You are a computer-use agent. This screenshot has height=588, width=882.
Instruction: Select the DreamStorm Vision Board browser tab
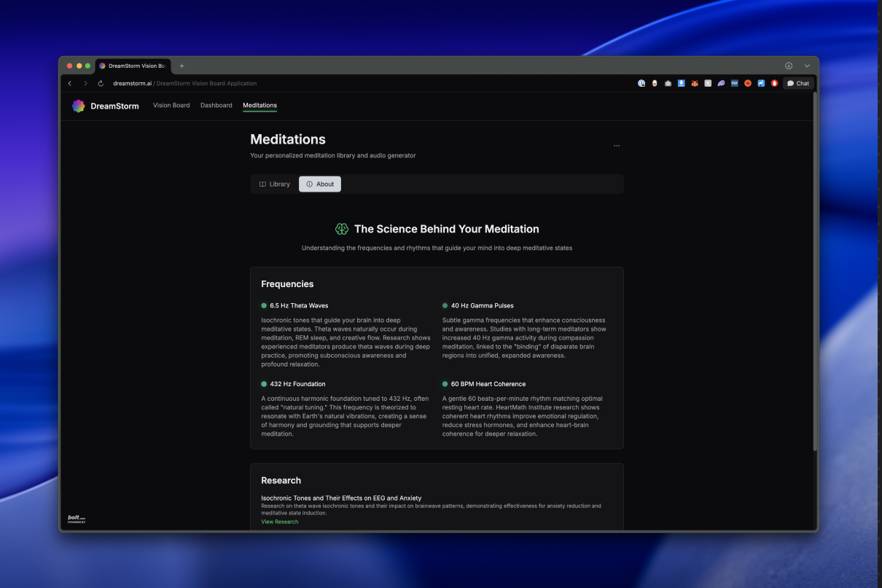133,66
